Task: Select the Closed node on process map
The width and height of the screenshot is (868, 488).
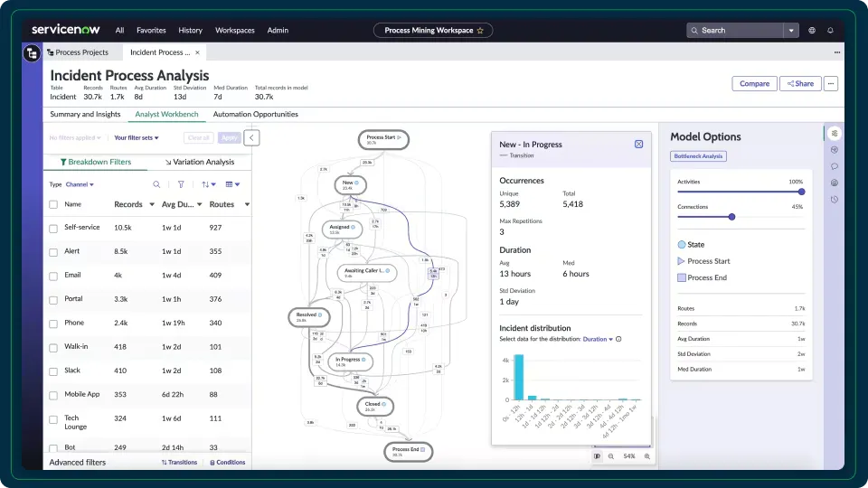Action: click(x=375, y=406)
